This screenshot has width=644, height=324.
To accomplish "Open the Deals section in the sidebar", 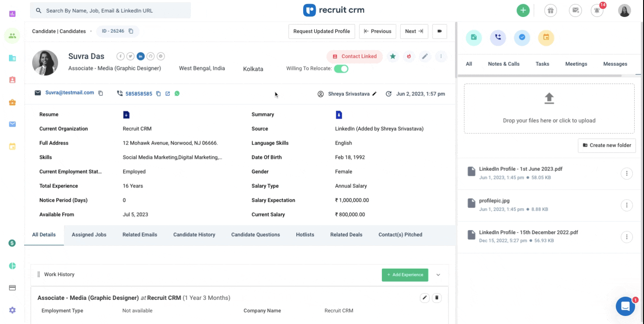I will 12,243.
